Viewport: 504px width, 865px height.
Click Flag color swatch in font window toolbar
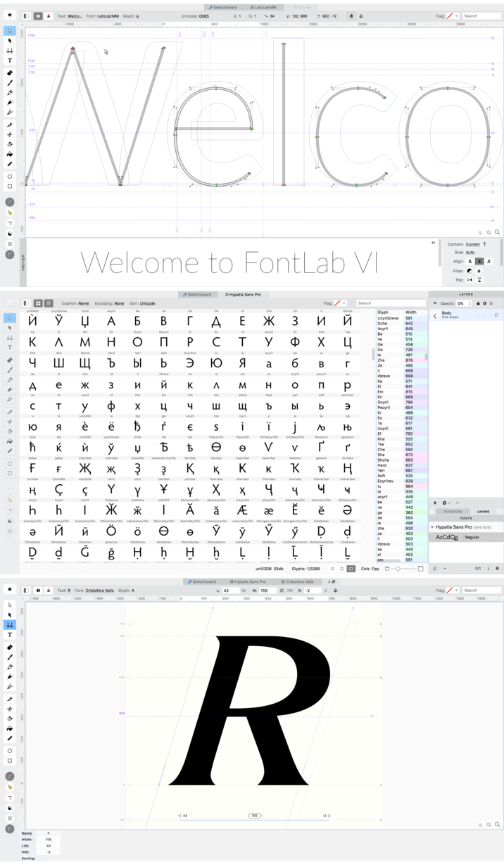click(339, 303)
